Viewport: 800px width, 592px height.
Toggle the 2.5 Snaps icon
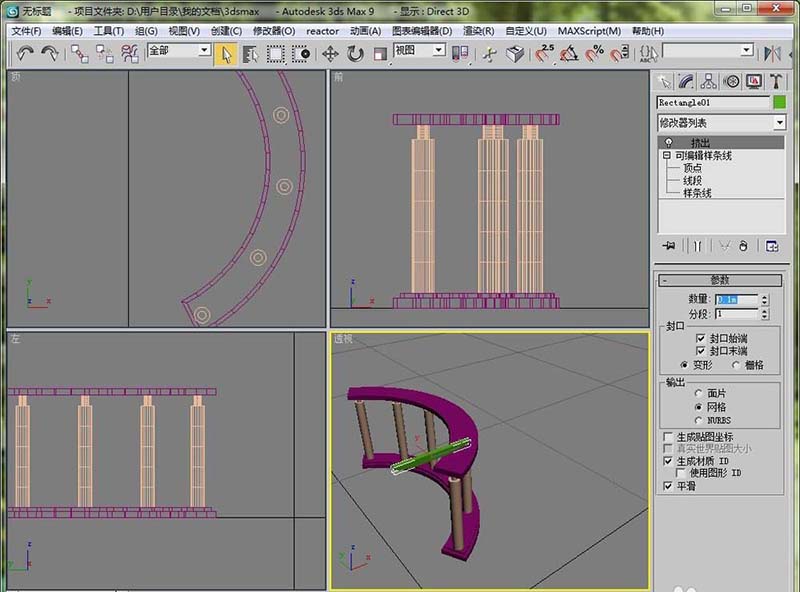(544, 54)
